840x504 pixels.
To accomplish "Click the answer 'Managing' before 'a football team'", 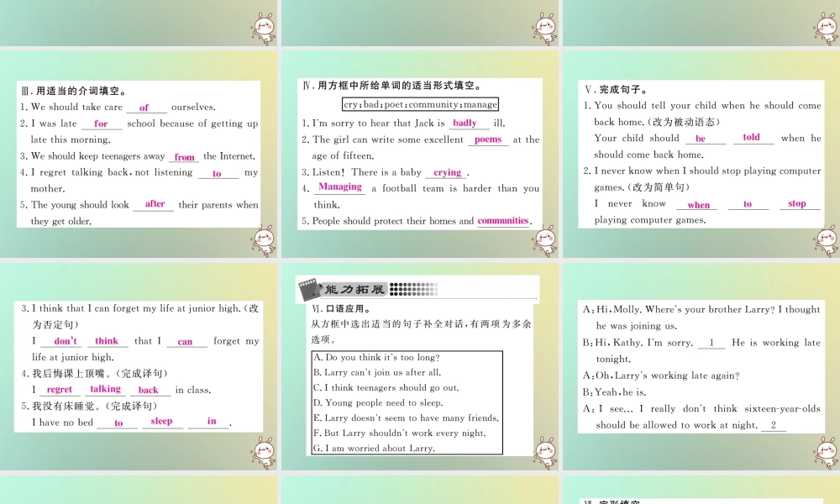I will tap(340, 187).
